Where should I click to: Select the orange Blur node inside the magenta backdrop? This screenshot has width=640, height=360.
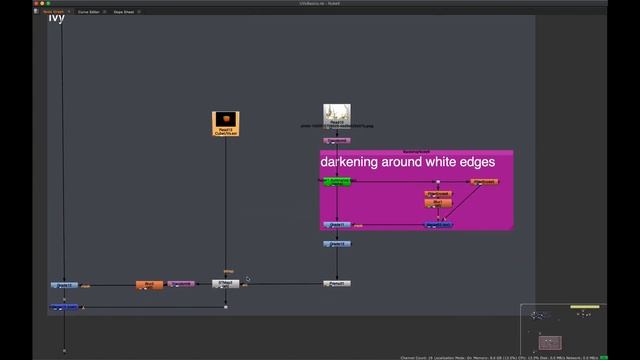pos(438,203)
